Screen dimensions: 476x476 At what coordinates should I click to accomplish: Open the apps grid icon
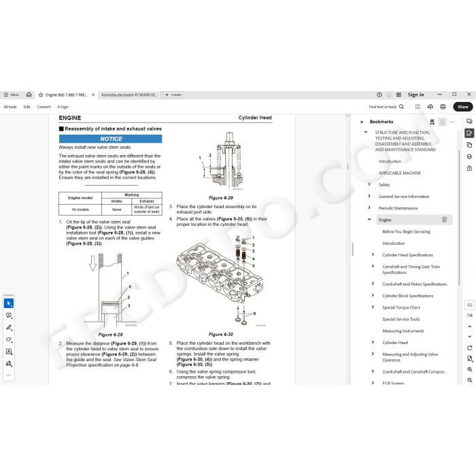click(x=398, y=95)
